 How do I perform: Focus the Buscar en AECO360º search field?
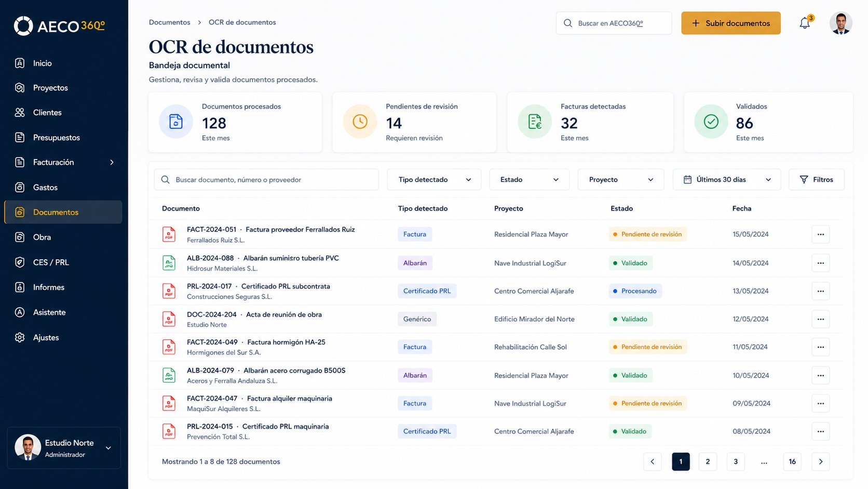point(614,23)
